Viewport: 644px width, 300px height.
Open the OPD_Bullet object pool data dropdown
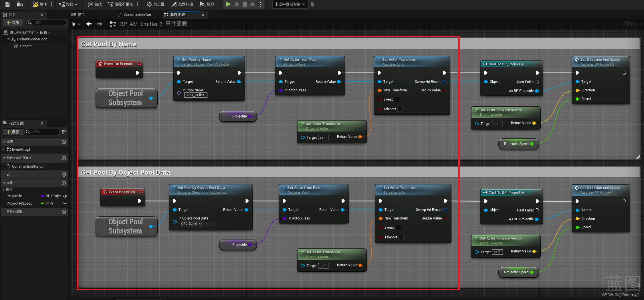(192, 223)
